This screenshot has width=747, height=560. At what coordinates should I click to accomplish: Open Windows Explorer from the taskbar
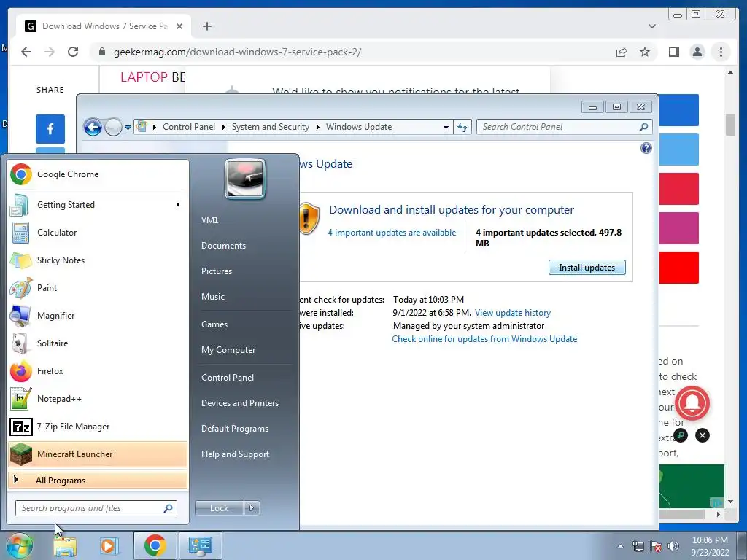(65, 545)
